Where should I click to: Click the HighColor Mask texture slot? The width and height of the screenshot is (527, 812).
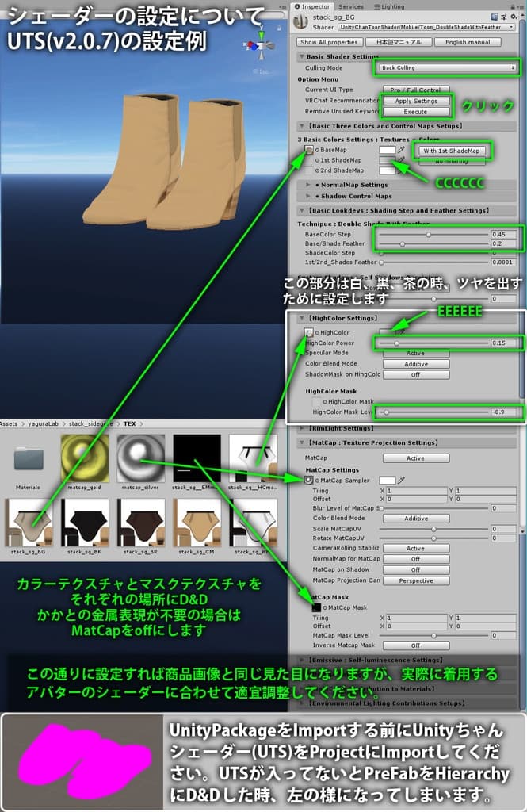click(x=317, y=401)
